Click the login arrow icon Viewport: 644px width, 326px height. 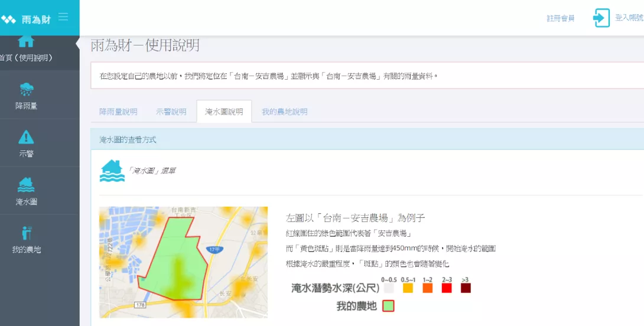pos(601,18)
